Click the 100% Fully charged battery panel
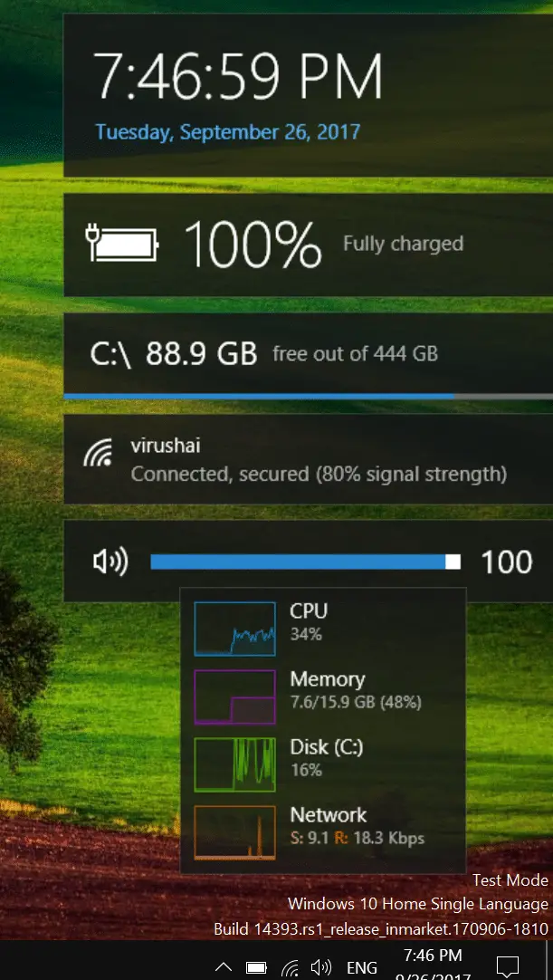Screen dimensions: 553x980 point(308,245)
